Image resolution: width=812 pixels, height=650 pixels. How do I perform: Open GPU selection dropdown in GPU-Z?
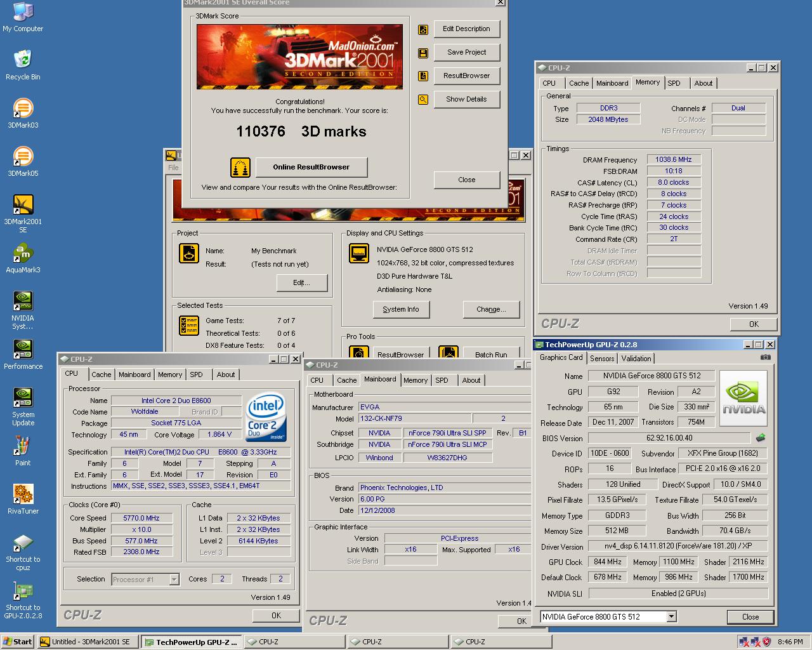pos(672,616)
